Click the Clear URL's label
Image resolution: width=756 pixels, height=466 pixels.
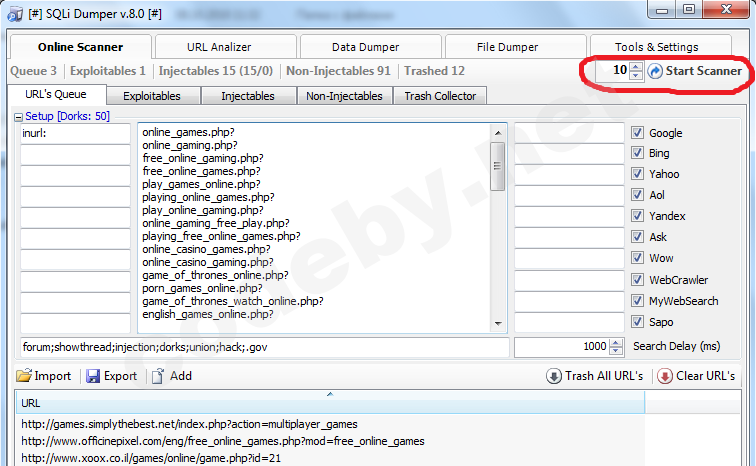(x=705, y=376)
